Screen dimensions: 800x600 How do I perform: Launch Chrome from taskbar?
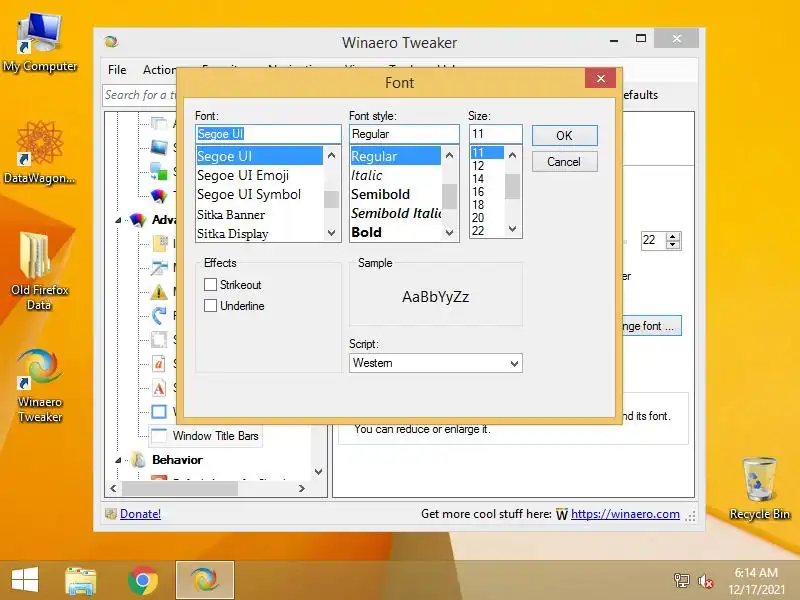click(x=143, y=581)
